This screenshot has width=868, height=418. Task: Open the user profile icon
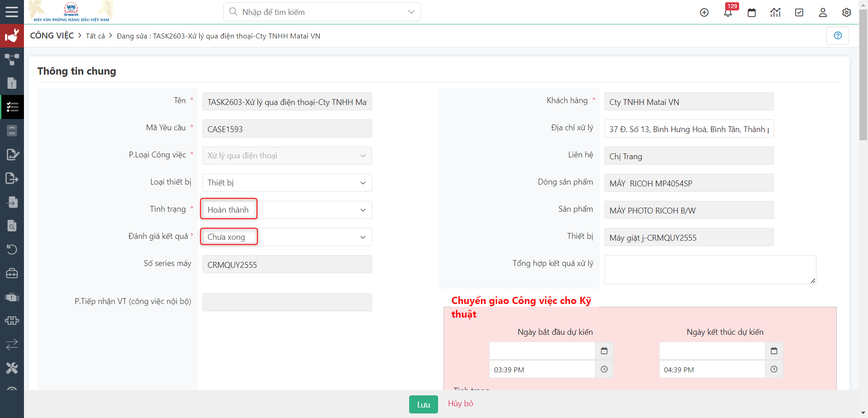823,12
